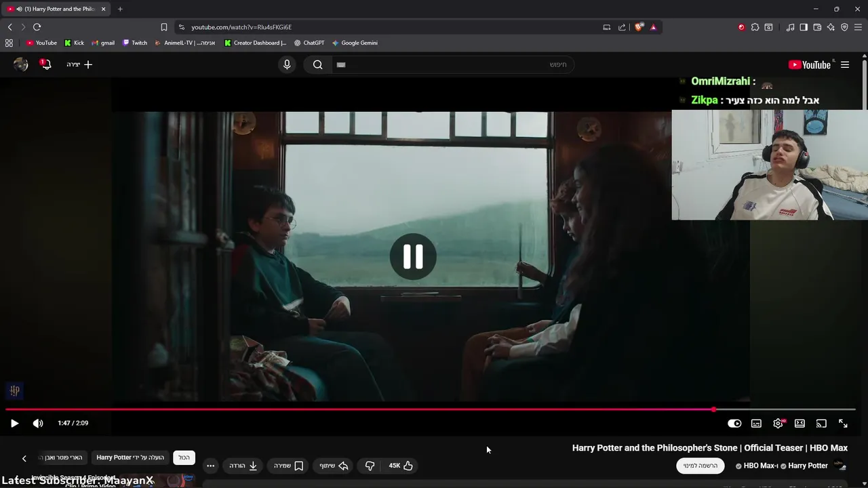Go back using the browser back arrow
The width and height of the screenshot is (868, 488).
pyautogui.click(x=9, y=27)
